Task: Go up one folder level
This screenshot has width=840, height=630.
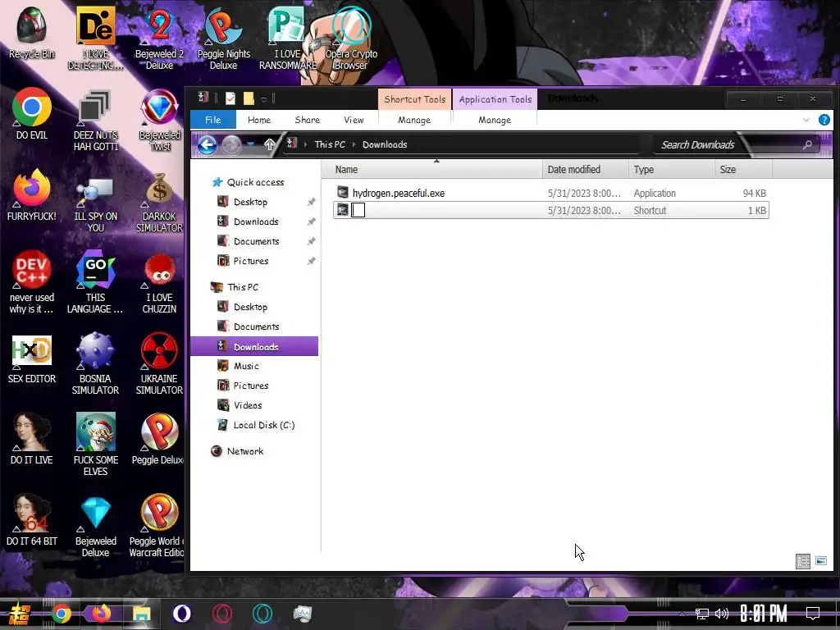Action: click(x=269, y=144)
